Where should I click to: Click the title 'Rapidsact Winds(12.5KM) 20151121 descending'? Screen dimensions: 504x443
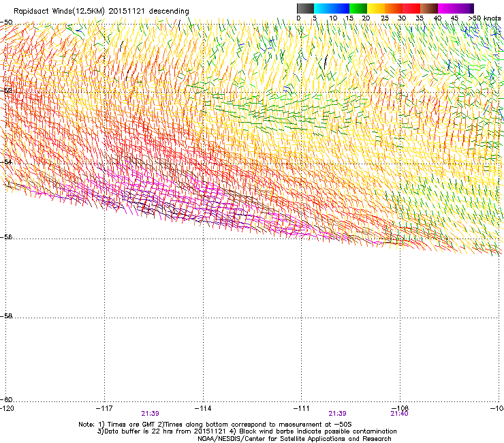point(101,11)
